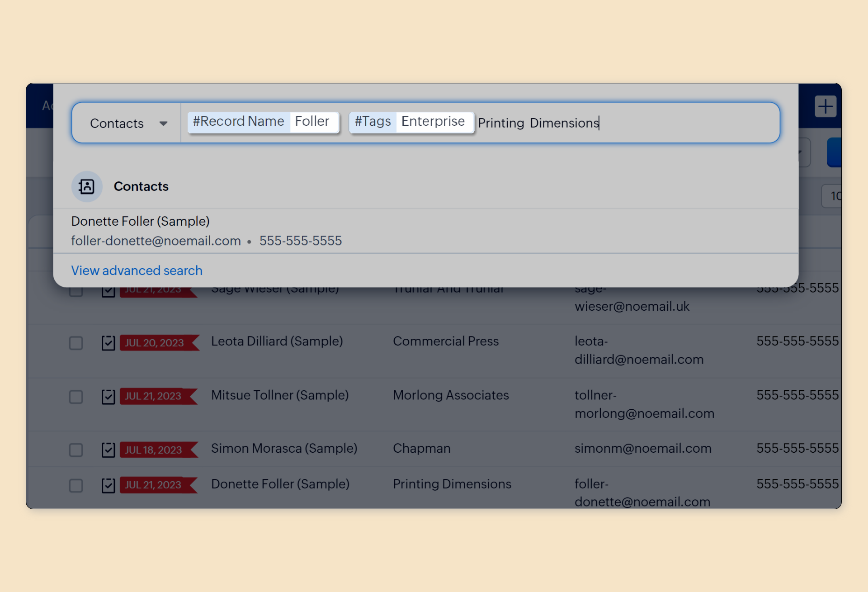The width and height of the screenshot is (868, 592).
Task: Click task icon for Mitsue Tollner row
Action: click(x=108, y=397)
